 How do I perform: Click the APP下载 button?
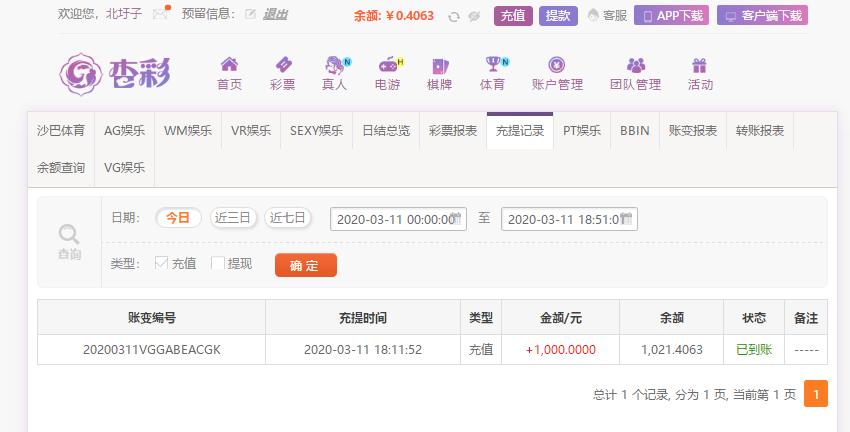pyautogui.click(x=671, y=16)
